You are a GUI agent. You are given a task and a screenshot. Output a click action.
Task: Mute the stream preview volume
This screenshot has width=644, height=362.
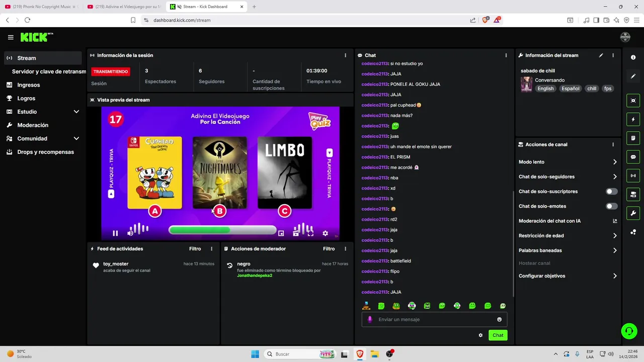(130, 233)
